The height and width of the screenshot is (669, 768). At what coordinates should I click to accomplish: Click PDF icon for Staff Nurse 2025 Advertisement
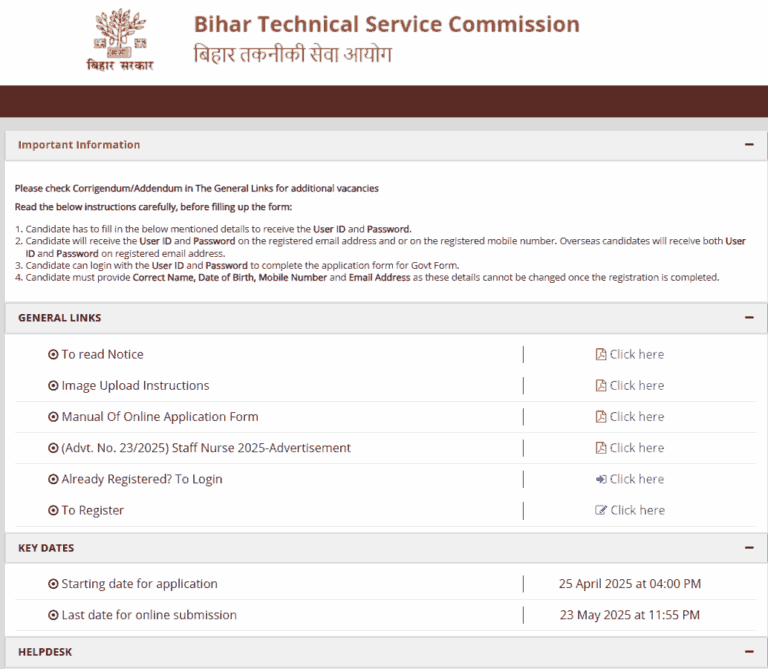601,448
